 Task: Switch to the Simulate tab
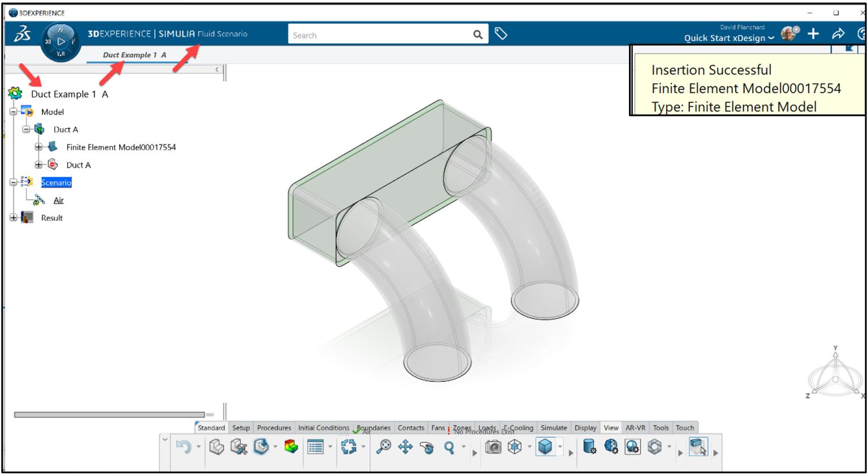(554, 428)
